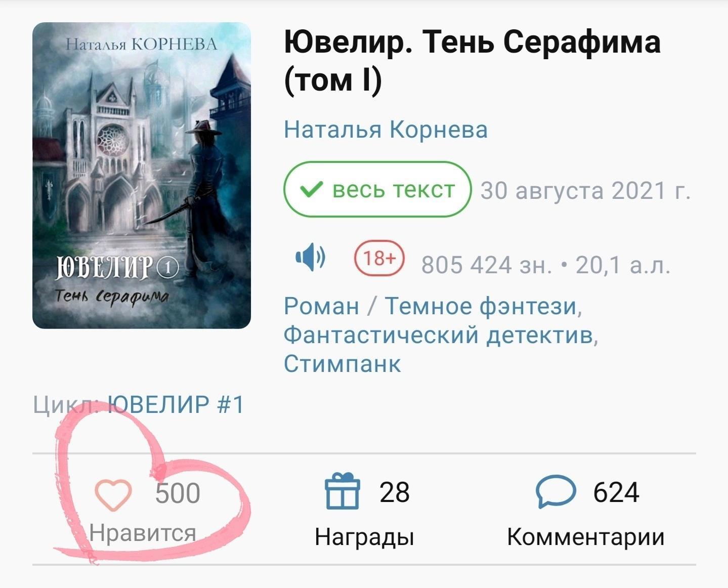This screenshot has height=588, width=728.
Task: Select the Темное фэнтези genre link
Action: (x=480, y=306)
